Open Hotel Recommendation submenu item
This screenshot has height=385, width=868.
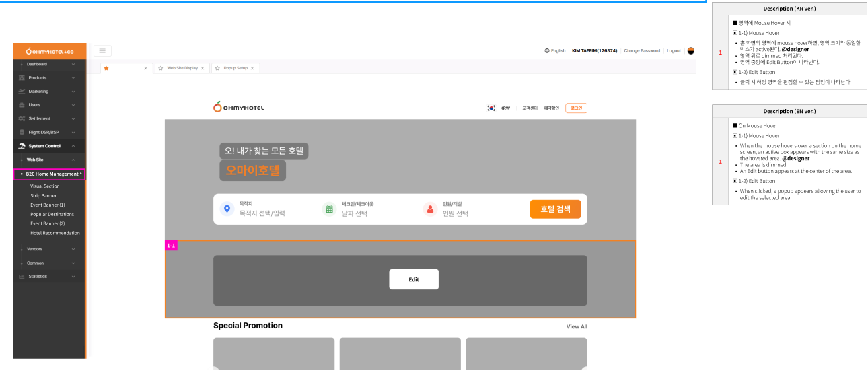55,233
